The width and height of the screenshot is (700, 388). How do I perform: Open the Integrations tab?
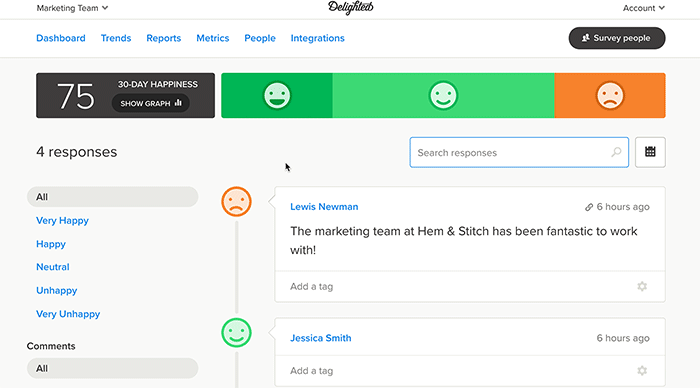317,38
